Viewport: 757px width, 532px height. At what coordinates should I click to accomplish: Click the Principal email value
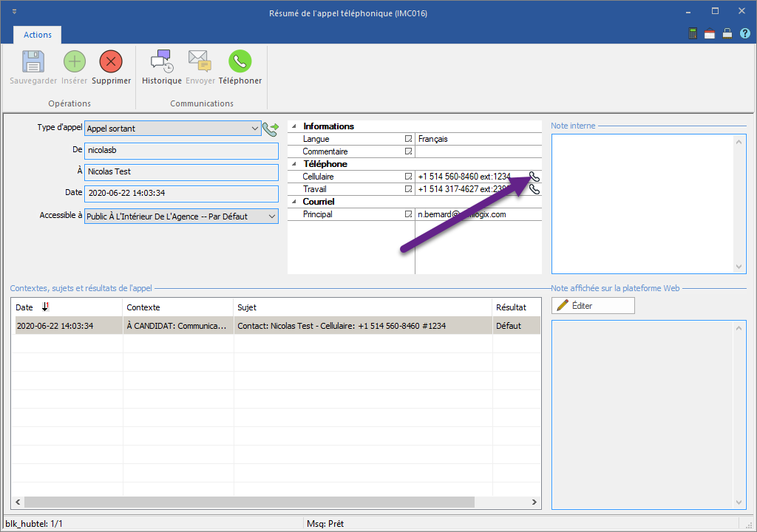[x=462, y=214]
